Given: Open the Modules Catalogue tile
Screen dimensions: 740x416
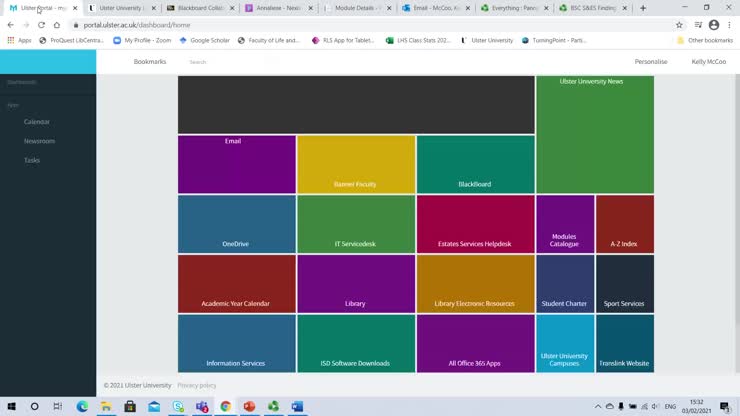Looking at the screenshot, I should 565,224.
